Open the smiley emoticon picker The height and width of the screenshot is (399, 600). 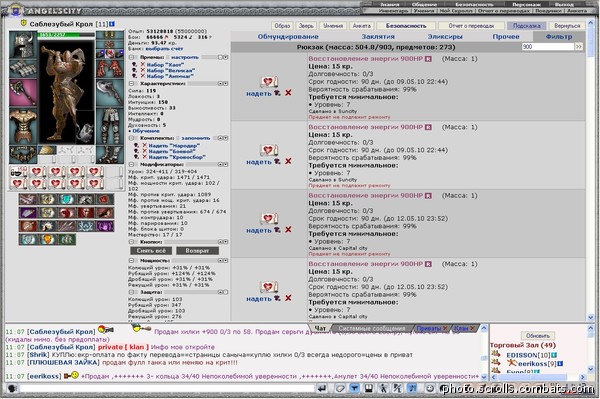click(430, 389)
